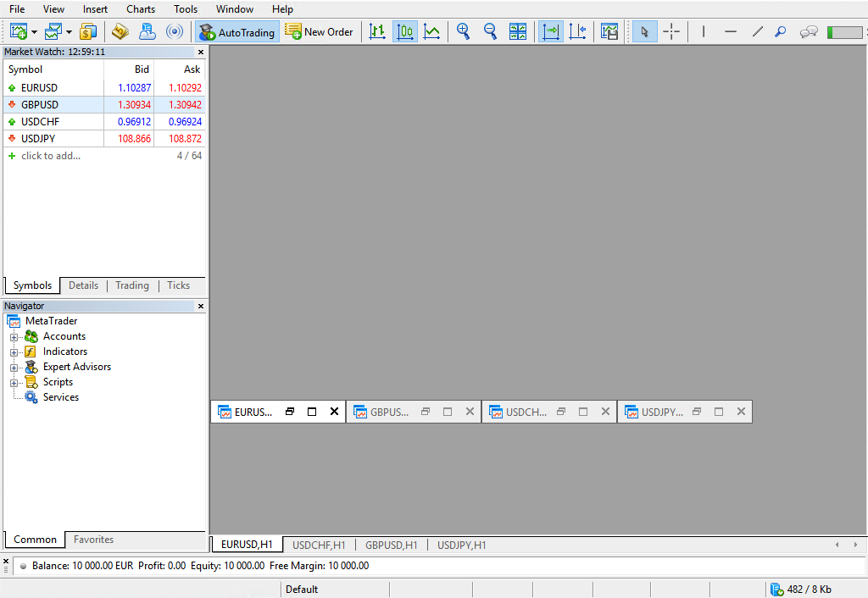The image size is (868, 598).
Task: Zoom in on the chart
Action: click(463, 31)
